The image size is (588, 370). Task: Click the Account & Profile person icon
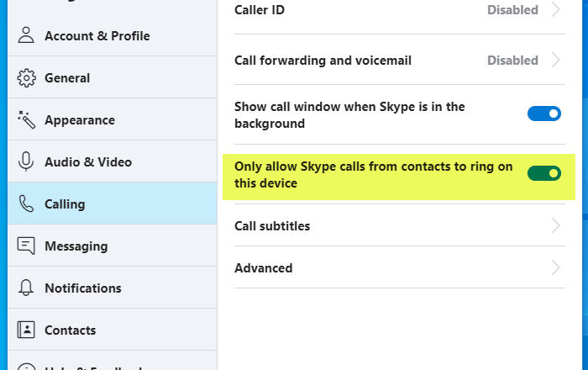26,35
